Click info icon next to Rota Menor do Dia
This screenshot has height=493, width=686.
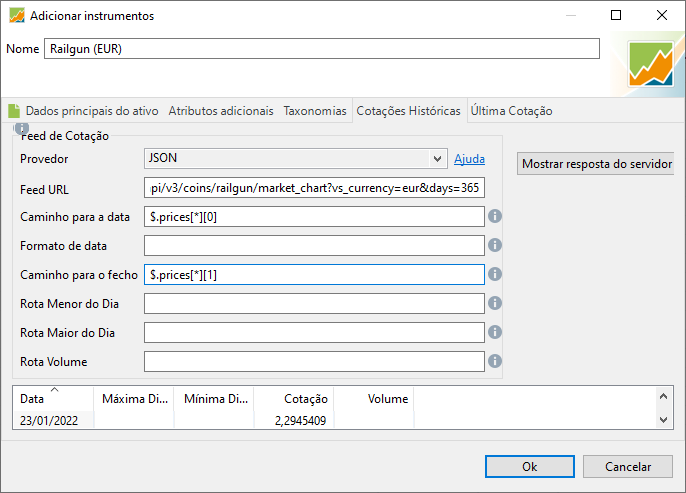[495, 303]
